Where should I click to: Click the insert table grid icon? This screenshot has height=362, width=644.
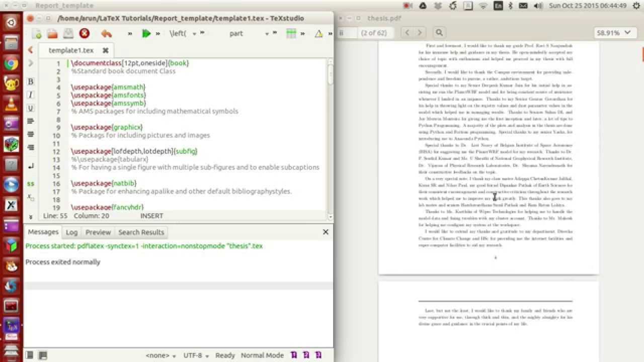click(291, 34)
